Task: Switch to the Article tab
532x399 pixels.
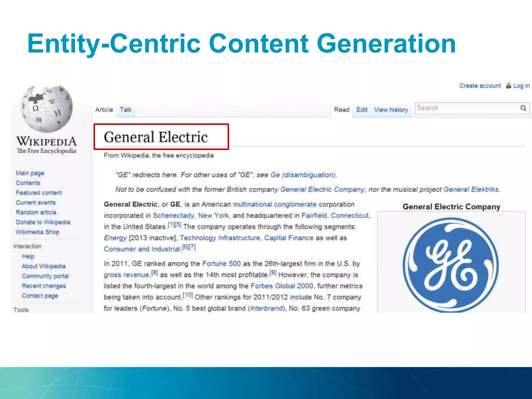Action: click(104, 110)
